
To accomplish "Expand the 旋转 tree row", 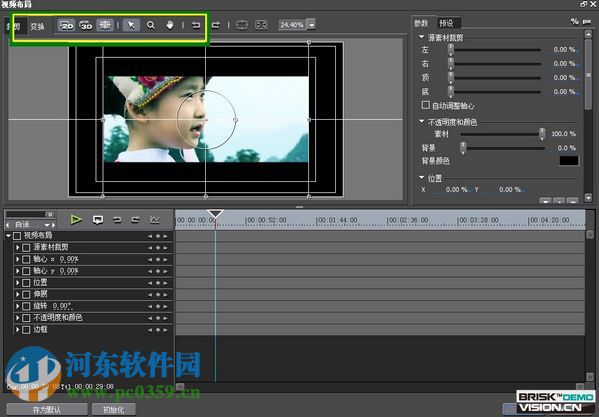I will point(18,306).
